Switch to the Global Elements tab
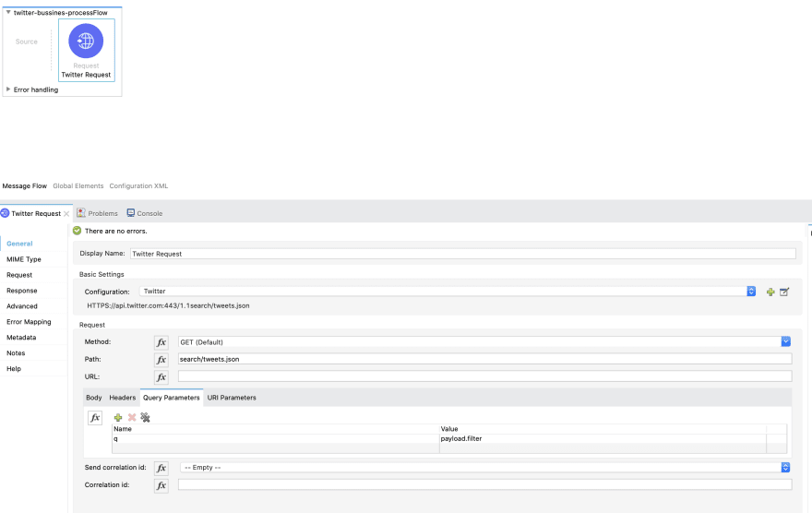812x513 pixels. point(78,185)
